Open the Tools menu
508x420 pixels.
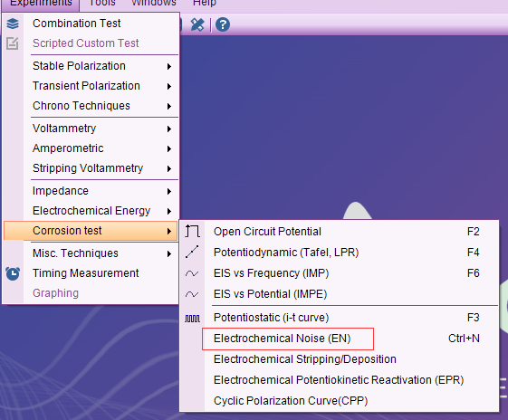pos(101,3)
